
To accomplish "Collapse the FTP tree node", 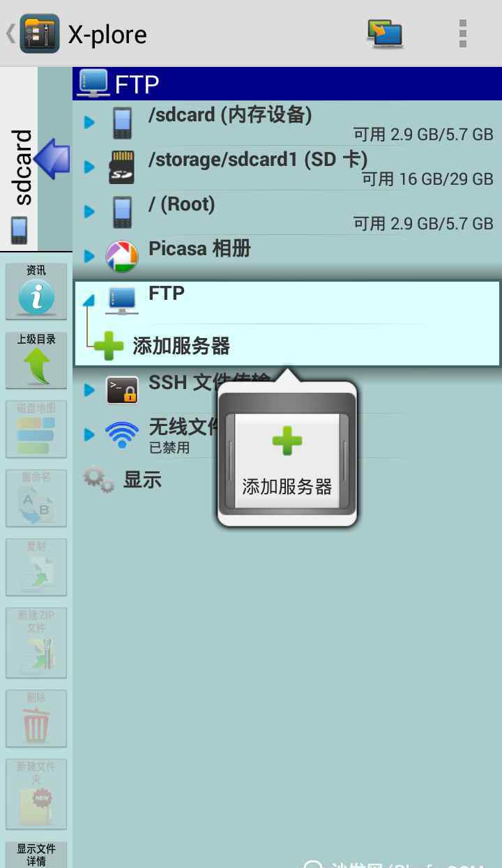I will tap(89, 300).
